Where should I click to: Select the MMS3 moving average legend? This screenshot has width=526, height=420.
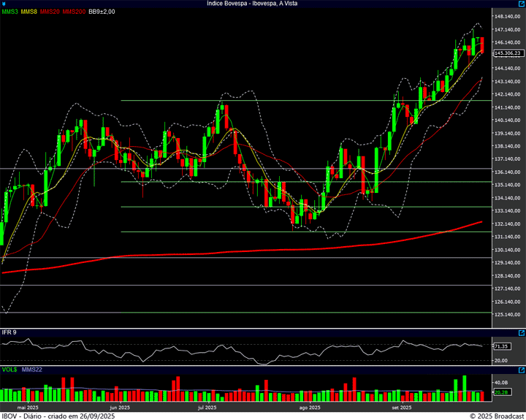9,12
